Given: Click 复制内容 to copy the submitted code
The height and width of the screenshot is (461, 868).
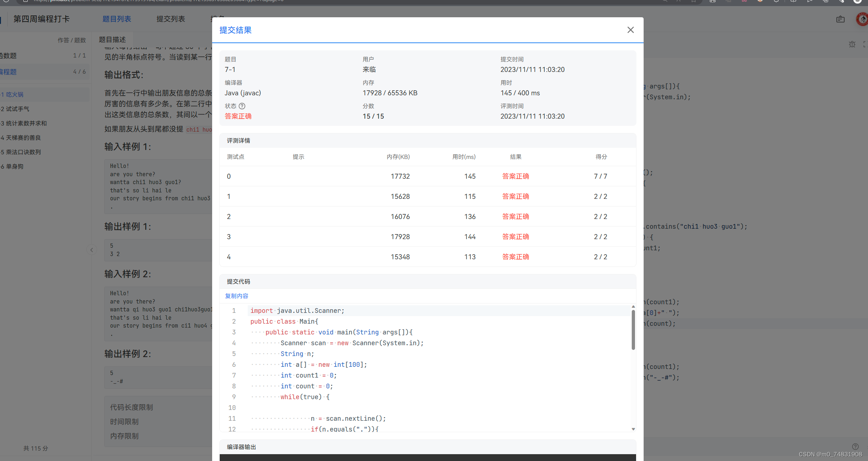Looking at the screenshot, I should tap(236, 296).
